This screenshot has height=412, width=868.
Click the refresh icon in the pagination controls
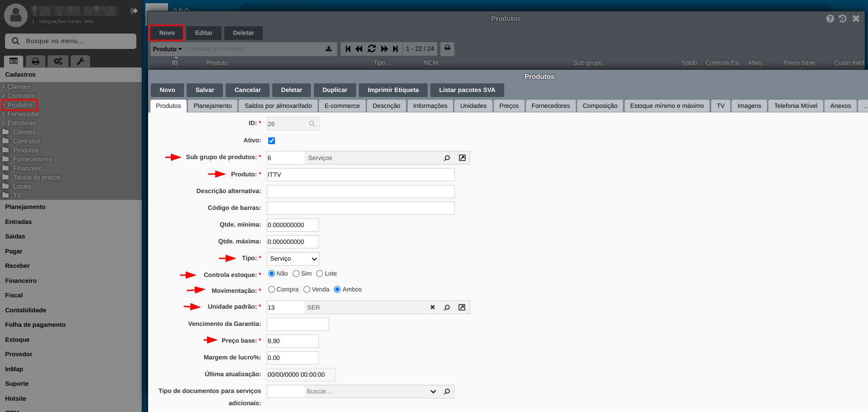click(371, 48)
